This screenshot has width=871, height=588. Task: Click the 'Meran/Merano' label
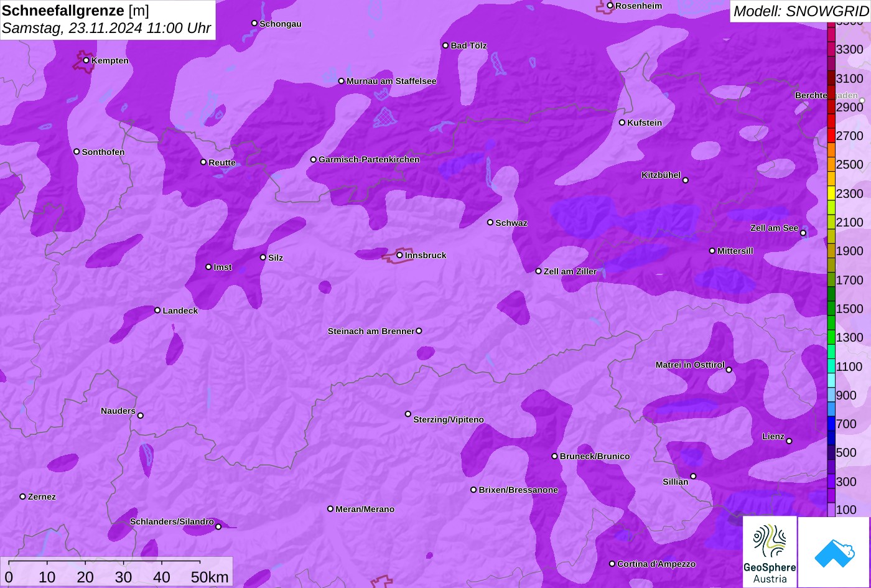coord(365,510)
